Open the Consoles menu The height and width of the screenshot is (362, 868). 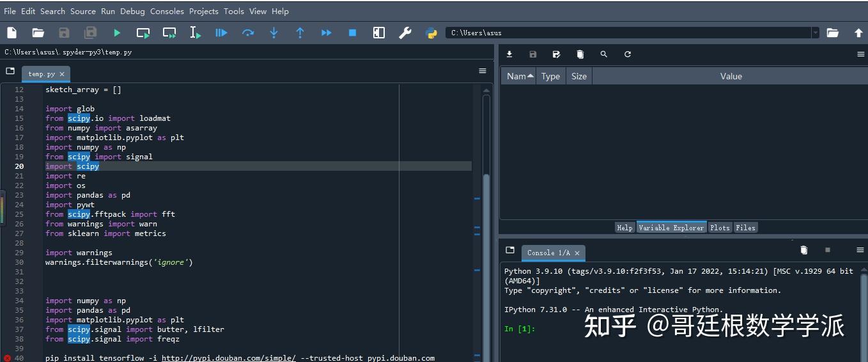pyautogui.click(x=167, y=11)
